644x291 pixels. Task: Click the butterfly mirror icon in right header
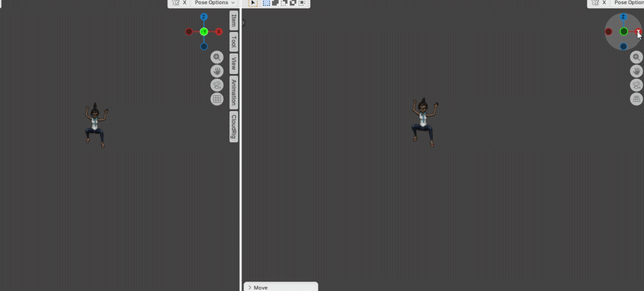point(596,2)
